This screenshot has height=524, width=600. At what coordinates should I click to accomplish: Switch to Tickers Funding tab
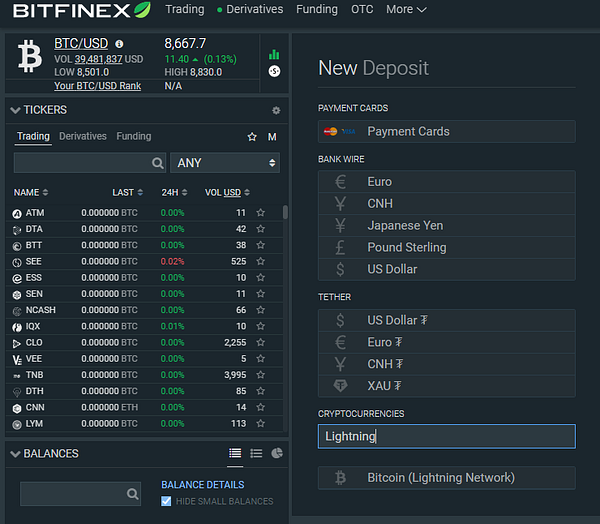coord(134,136)
